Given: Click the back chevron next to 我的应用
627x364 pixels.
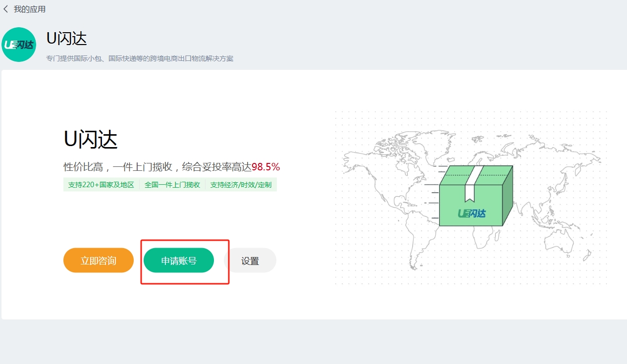Looking at the screenshot, I should (x=5, y=9).
